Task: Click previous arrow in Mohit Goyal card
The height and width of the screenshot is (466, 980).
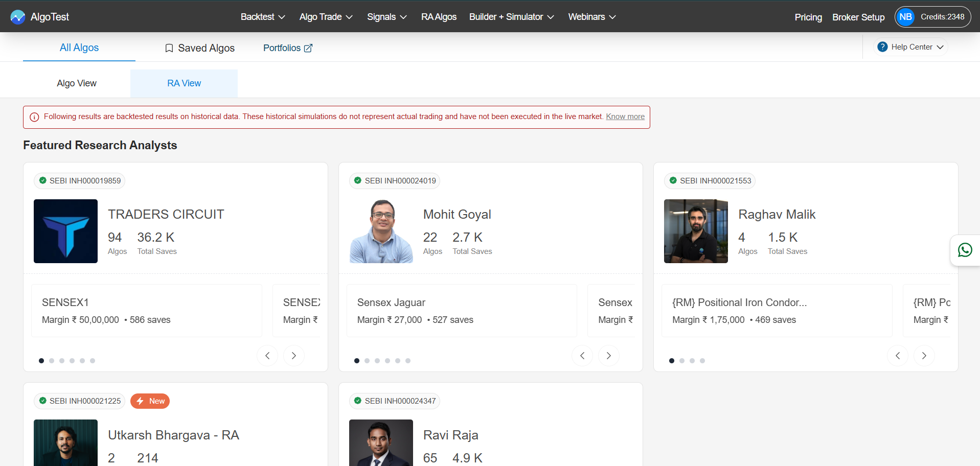Action: point(582,356)
